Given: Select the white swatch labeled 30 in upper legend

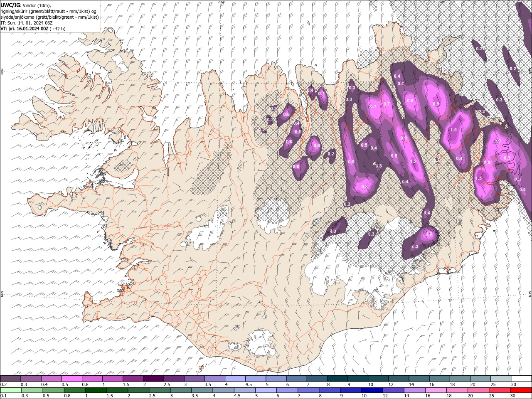Looking at the screenshot, I should [x=521, y=379].
